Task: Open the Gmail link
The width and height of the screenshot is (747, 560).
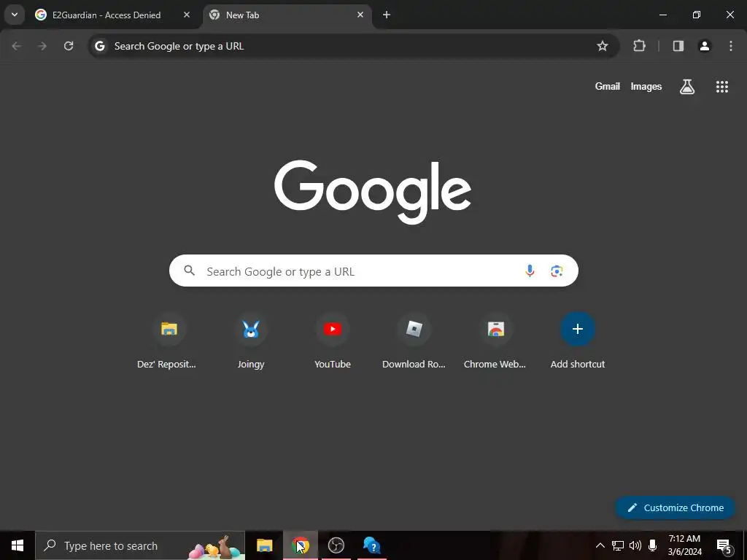Action: coord(608,86)
